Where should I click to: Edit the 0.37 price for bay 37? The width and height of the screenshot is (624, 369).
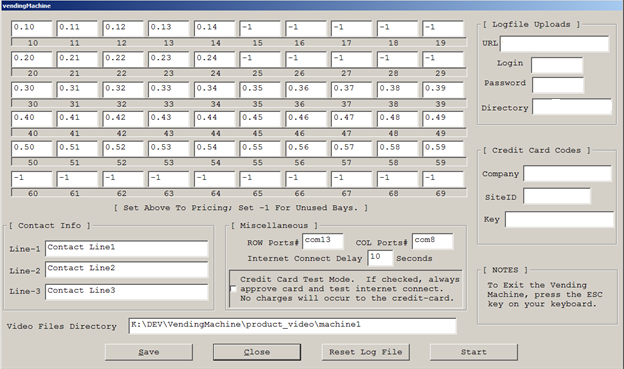[x=351, y=90]
